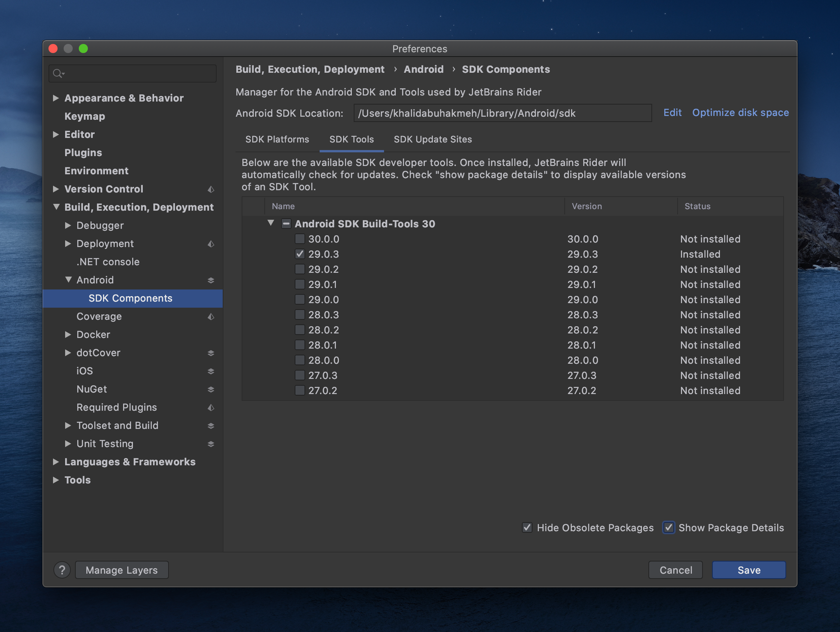This screenshot has height=632, width=840.
Task: Collapse the Android node
Action: pyautogui.click(x=68, y=280)
